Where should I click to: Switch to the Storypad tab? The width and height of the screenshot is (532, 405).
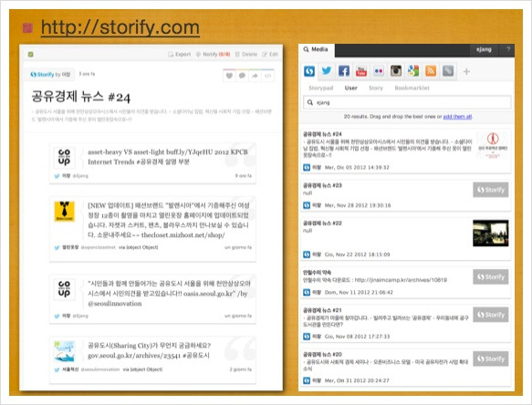pos(320,88)
